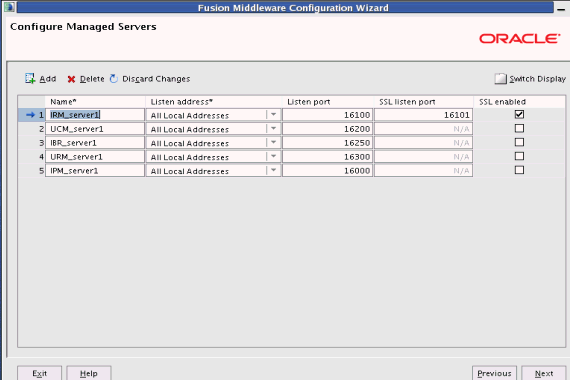
Task: Enable SSL for IBR_server1
Action: 519,142
